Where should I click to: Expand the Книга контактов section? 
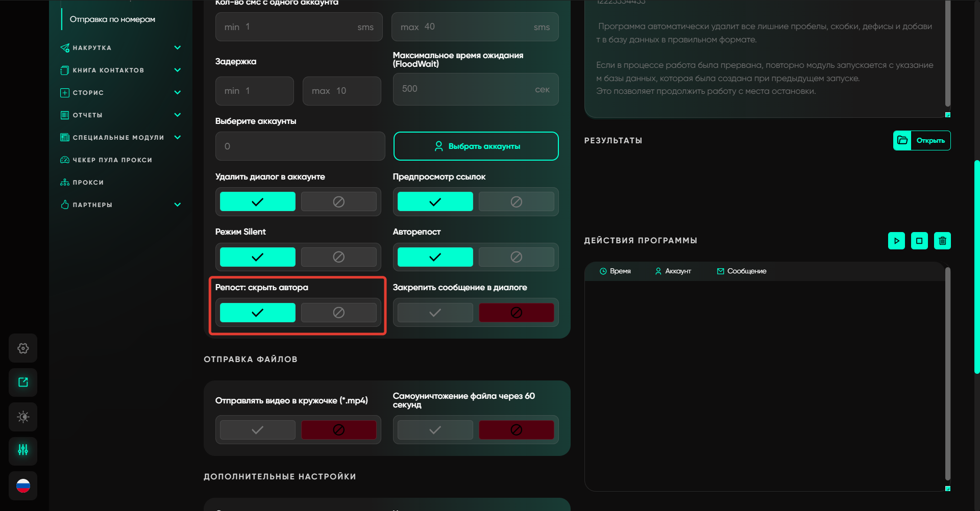point(177,70)
